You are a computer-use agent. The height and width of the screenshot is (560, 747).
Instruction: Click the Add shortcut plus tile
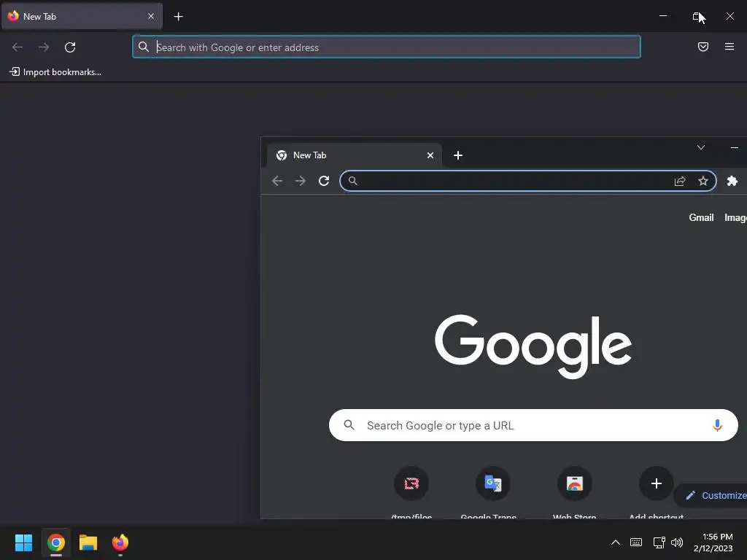tap(656, 492)
